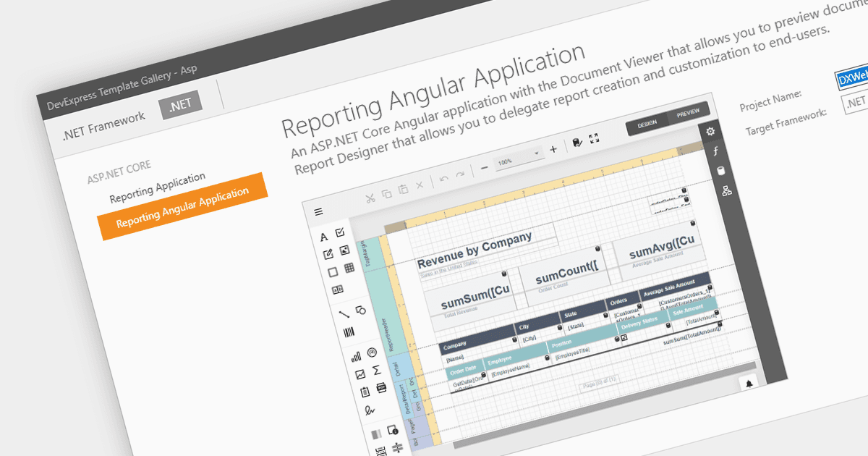
Task: Open the Properties gear panel
Action: [710, 131]
